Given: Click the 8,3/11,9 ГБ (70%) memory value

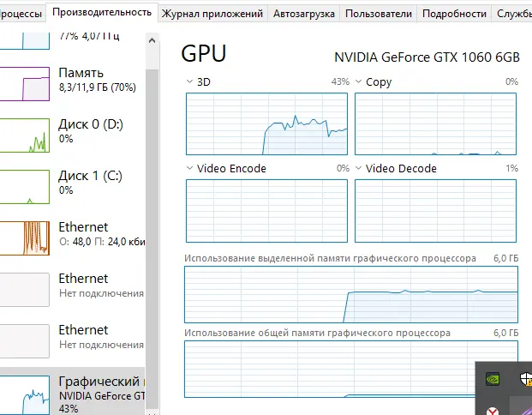Looking at the screenshot, I should [98, 87].
